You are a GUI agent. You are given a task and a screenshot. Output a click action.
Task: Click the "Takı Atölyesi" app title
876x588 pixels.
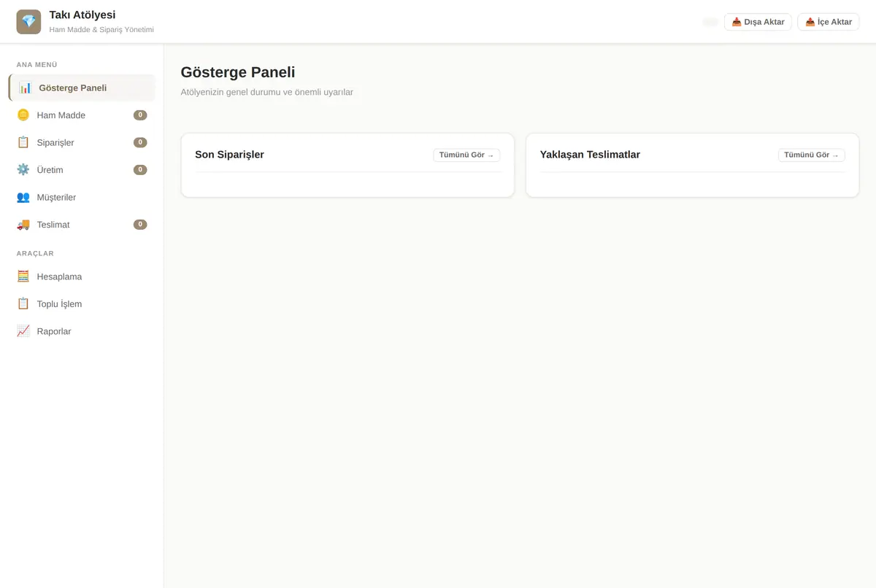[82, 15]
